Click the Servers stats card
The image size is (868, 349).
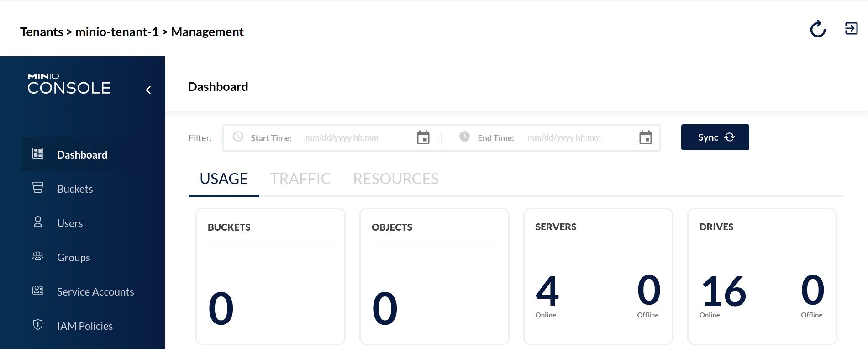tap(598, 276)
